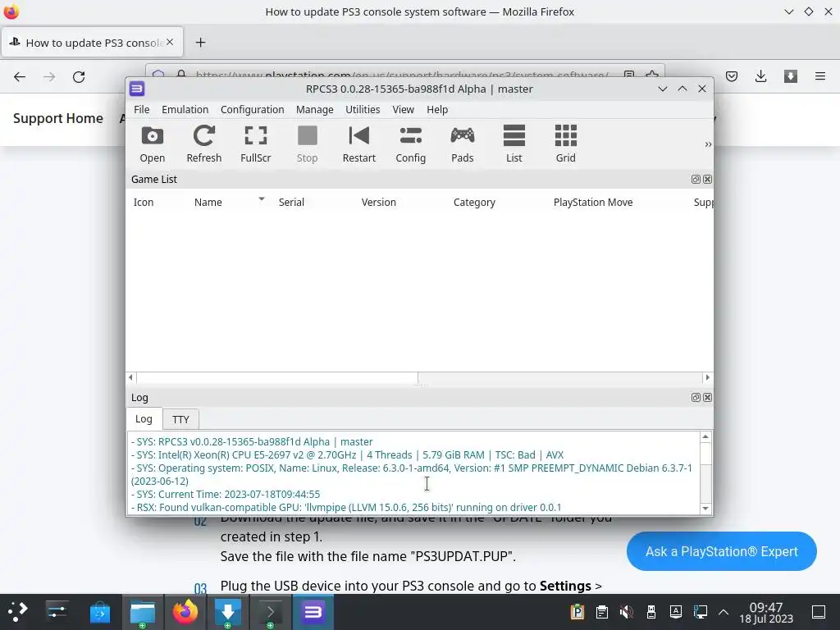Image resolution: width=840 pixels, height=630 pixels.
Task: Click the PlayStation Move column header
Action: click(x=592, y=202)
